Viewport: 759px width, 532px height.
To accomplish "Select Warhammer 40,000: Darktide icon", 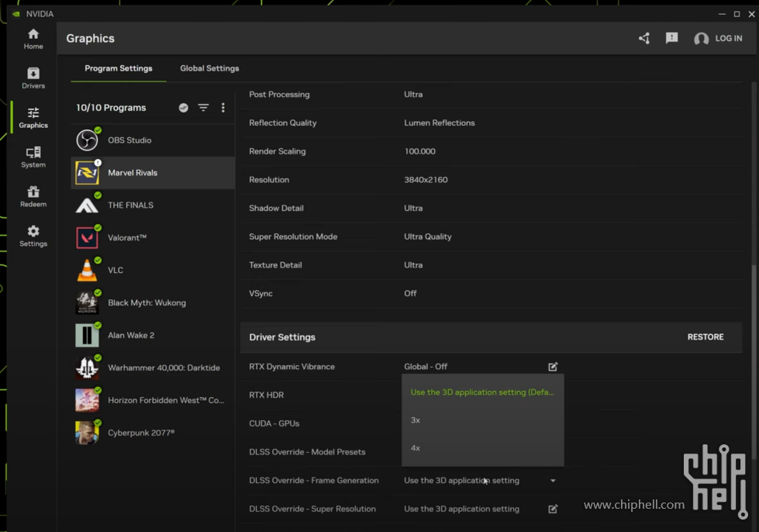I will (87, 368).
